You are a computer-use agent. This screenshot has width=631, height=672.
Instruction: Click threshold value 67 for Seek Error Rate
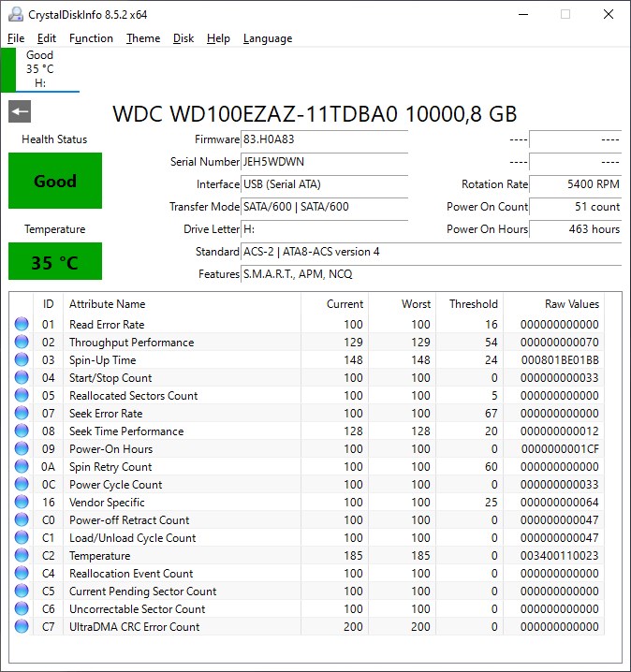pyautogui.click(x=492, y=413)
